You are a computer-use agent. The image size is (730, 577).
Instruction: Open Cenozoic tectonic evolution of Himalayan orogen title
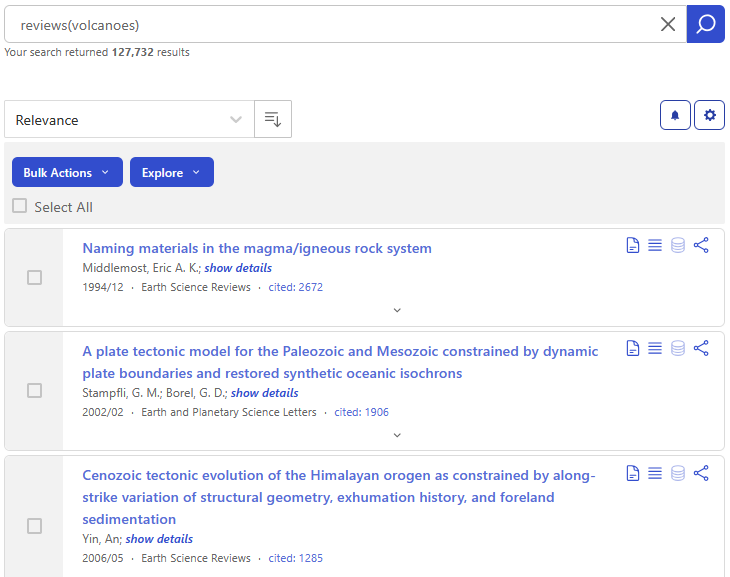pyautogui.click(x=338, y=497)
